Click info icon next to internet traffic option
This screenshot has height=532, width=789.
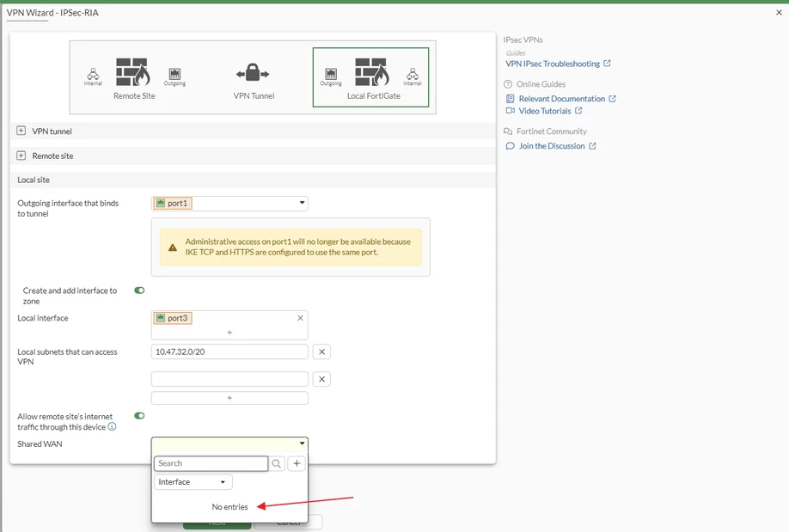(x=113, y=427)
